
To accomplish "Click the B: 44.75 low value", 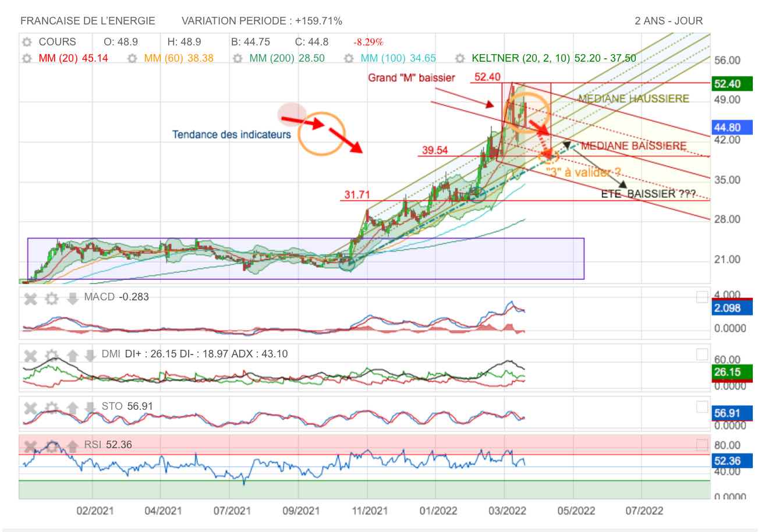I will tap(250, 42).
